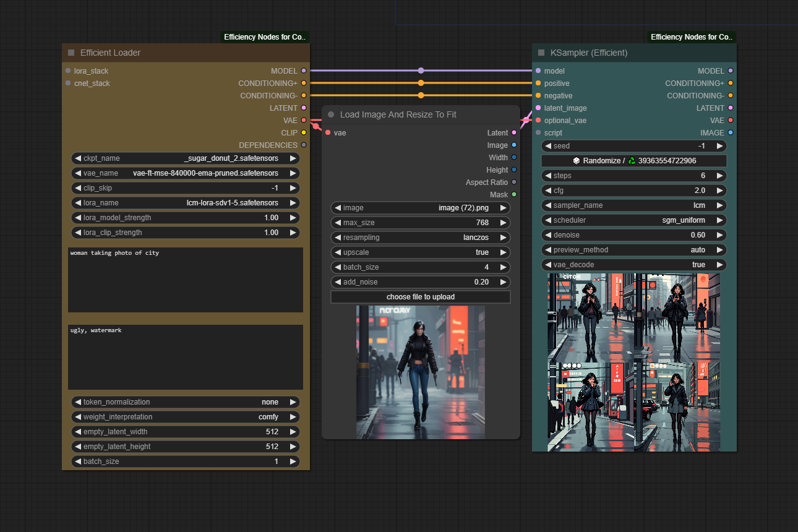This screenshot has width=798, height=532.
Task: Click the Height output socket on Load Image node
Action: [x=514, y=169]
